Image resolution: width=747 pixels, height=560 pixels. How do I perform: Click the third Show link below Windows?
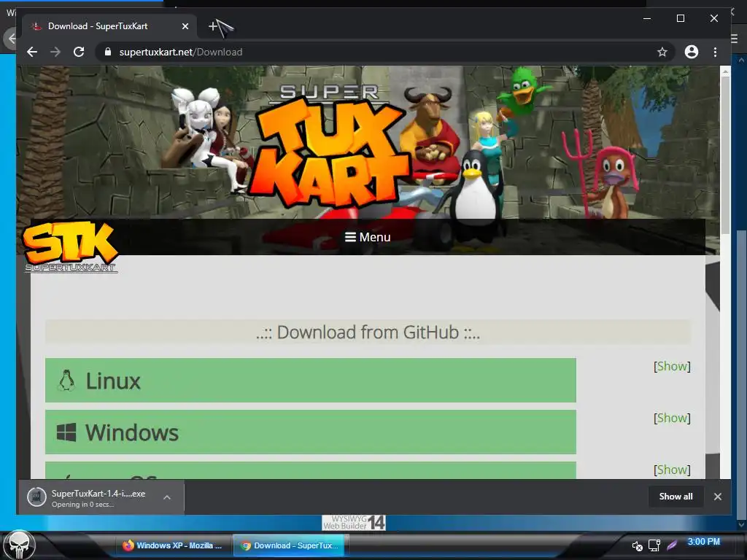pyautogui.click(x=672, y=470)
